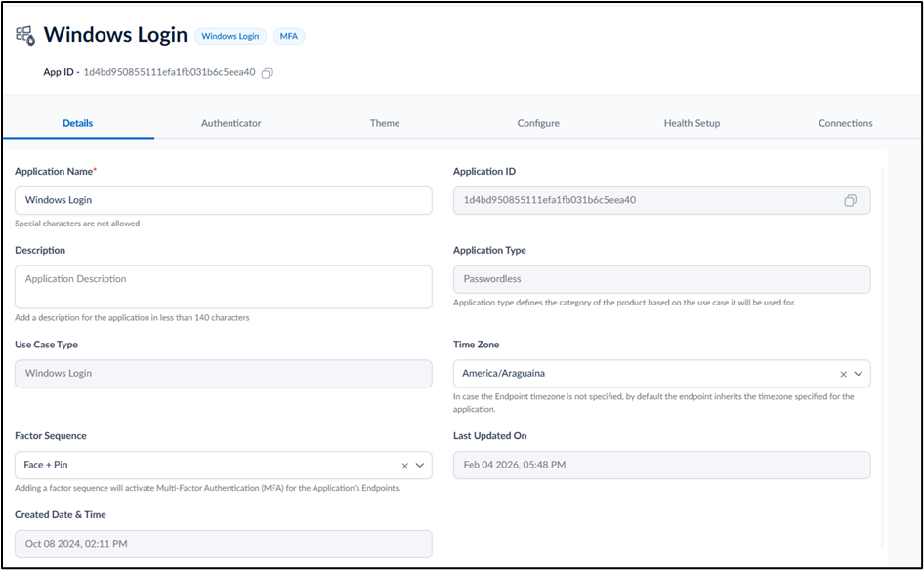
Task: Copy the App ID beside the header
Action: (x=267, y=73)
